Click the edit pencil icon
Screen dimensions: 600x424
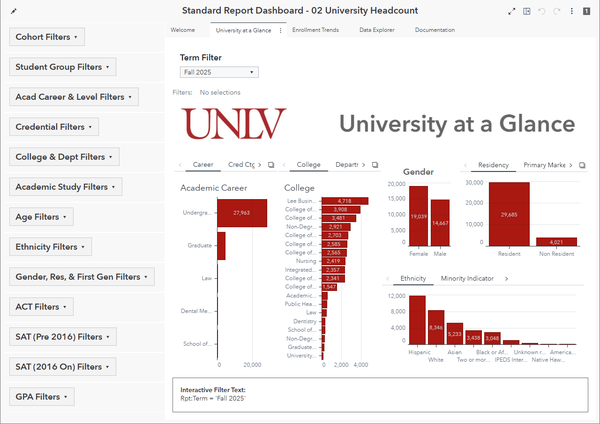(14, 11)
